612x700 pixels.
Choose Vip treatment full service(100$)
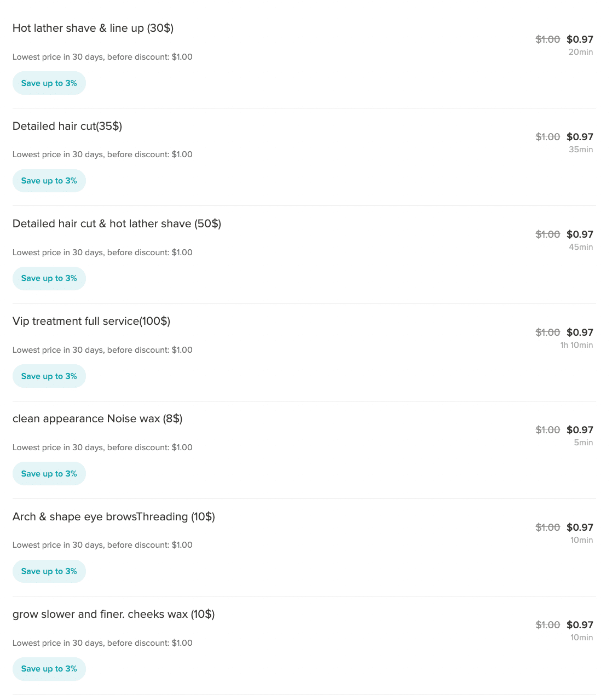click(91, 321)
